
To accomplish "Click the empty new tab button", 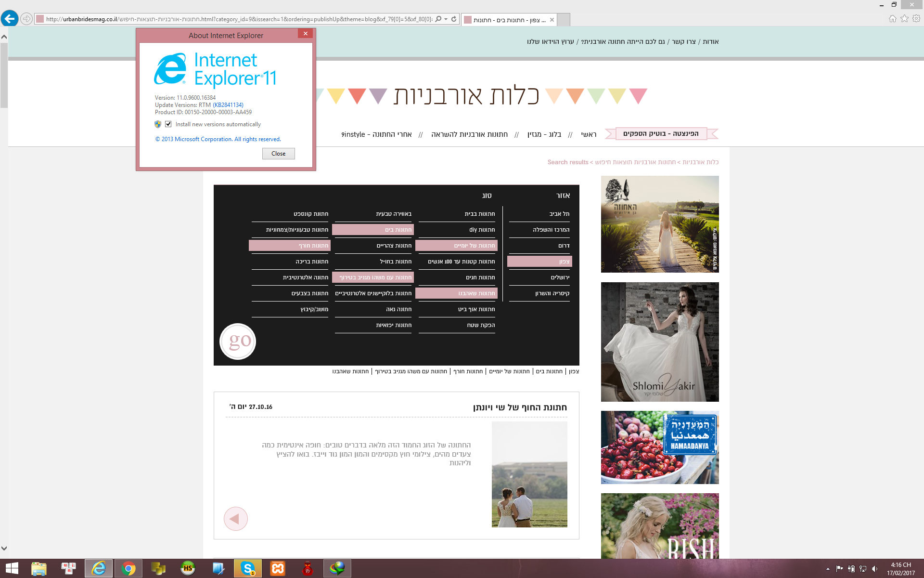I will pos(564,20).
